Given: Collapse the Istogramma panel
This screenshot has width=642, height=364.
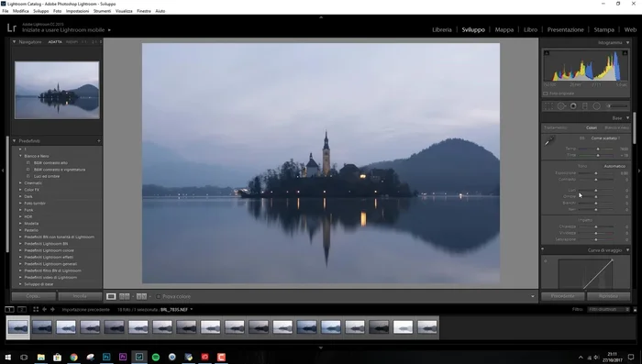Looking at the screenshot, I should pyautogui.click(x=627, y=42).
